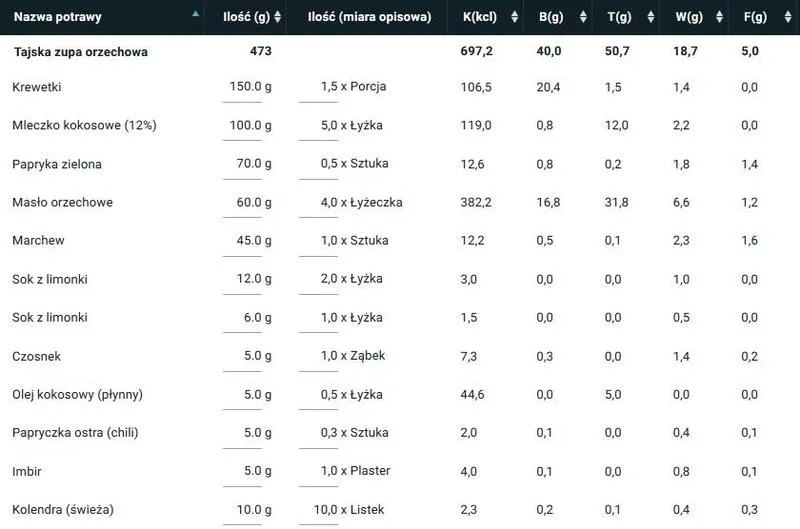Sort by K(kcl) using arrow icon
This screenshot has width=800, height=529.
coord(514,17)
